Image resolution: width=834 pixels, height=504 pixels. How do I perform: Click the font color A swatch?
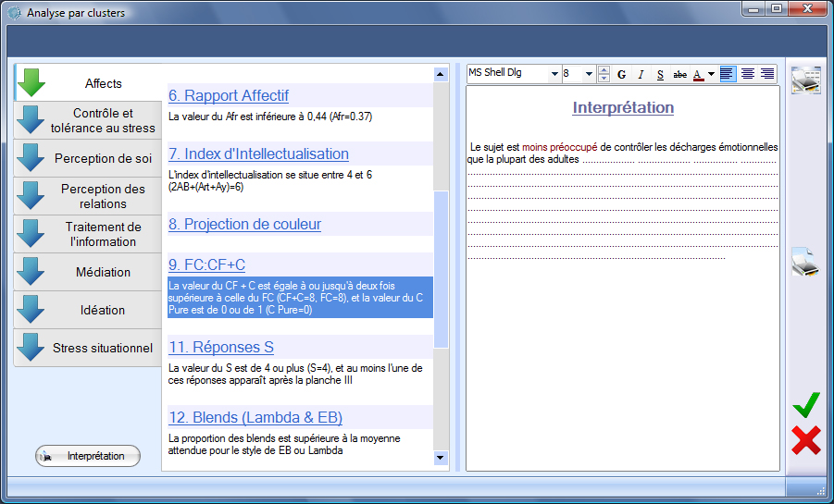[x=698, y=74]
